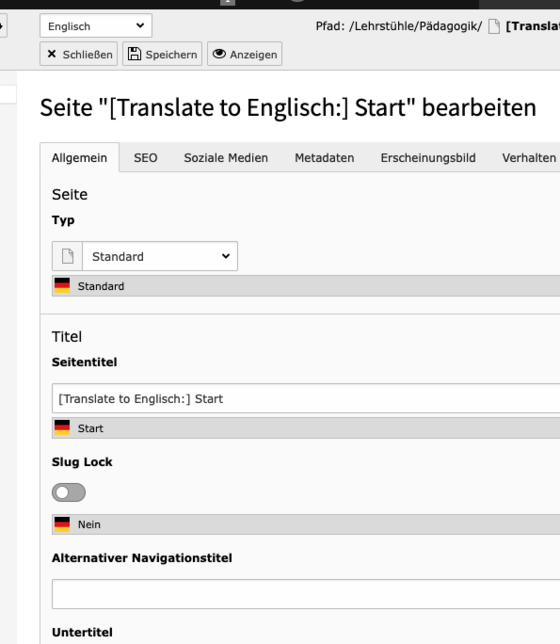Toggle the Slug Lock switch

click(x=69, y=492)
